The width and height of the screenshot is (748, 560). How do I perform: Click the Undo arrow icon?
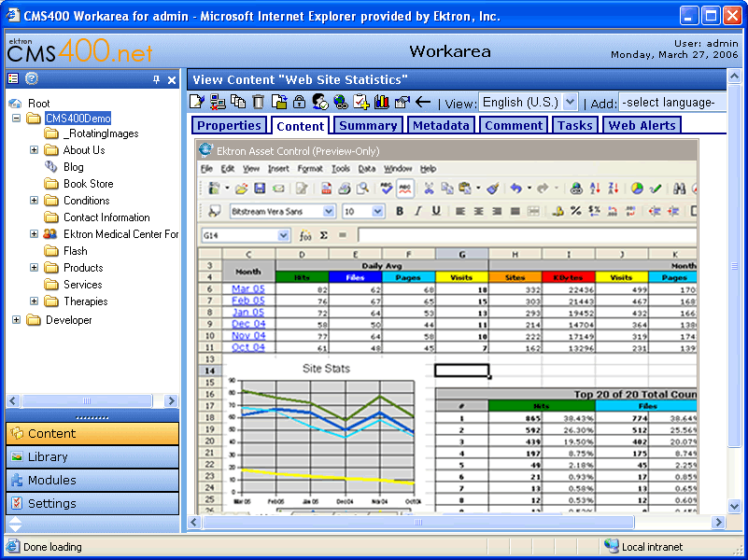pyautogui.click(x=515, y=189)
